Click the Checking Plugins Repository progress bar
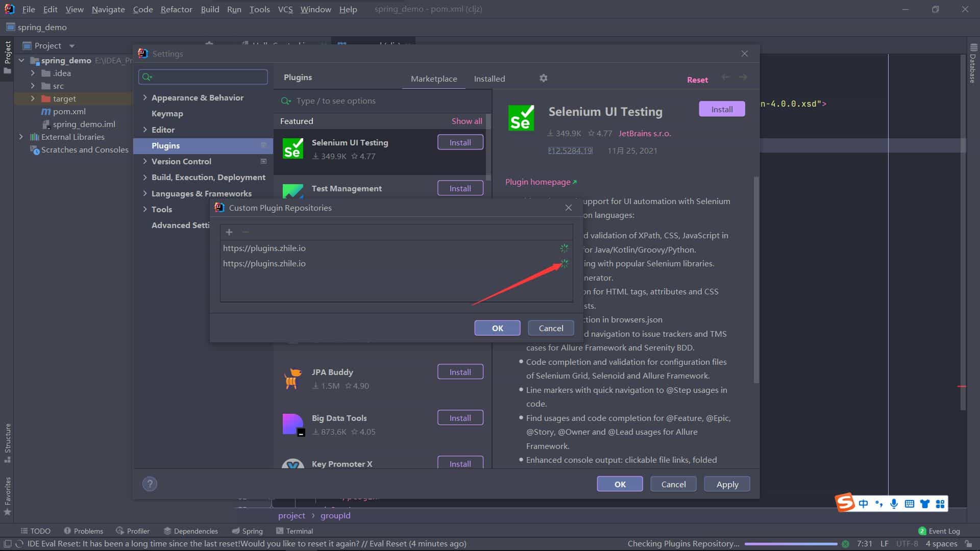 [x=791, y=544]
